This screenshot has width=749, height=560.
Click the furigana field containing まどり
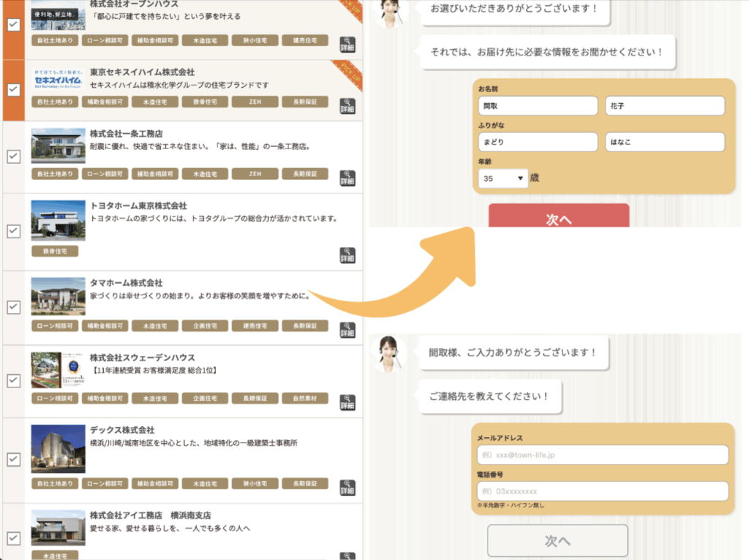pos(538,142)
